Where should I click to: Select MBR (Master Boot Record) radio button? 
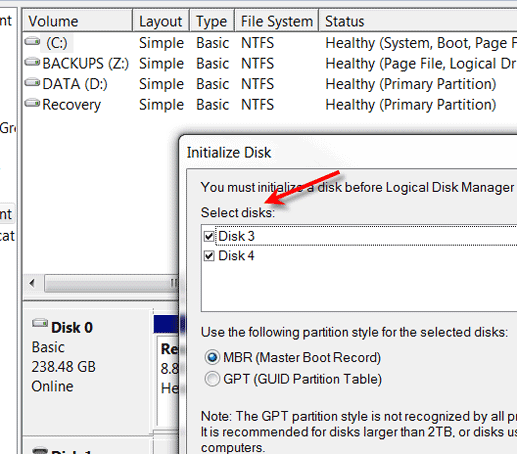[x=212, y=357]
